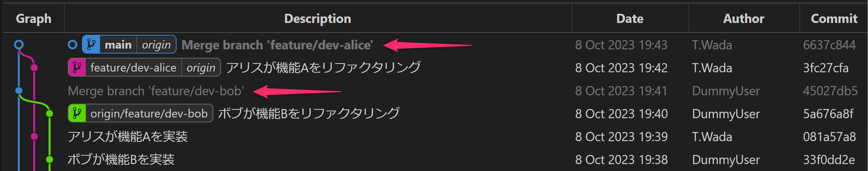Click origin tag next to feature/dev-alice

pyautogui.click(x=201, y=68)
